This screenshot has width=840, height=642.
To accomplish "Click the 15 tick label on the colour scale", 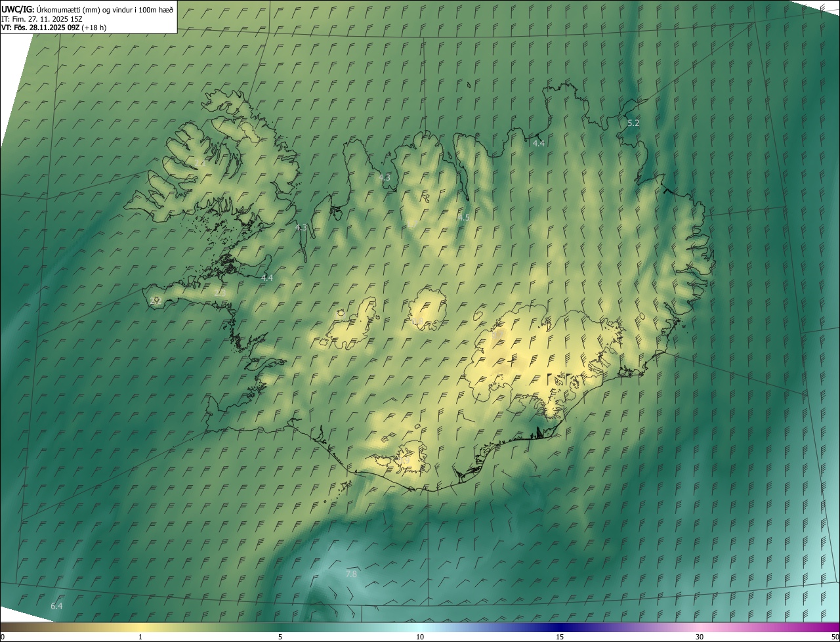I will click(560, 637).
